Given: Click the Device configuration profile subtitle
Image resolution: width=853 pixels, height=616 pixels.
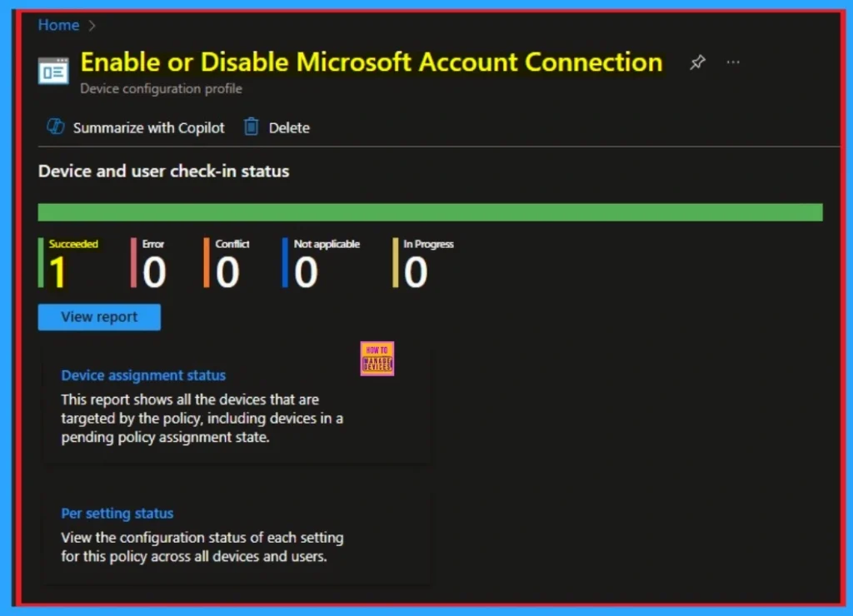Looking at the screenshot, I should (x=161, y=88).
